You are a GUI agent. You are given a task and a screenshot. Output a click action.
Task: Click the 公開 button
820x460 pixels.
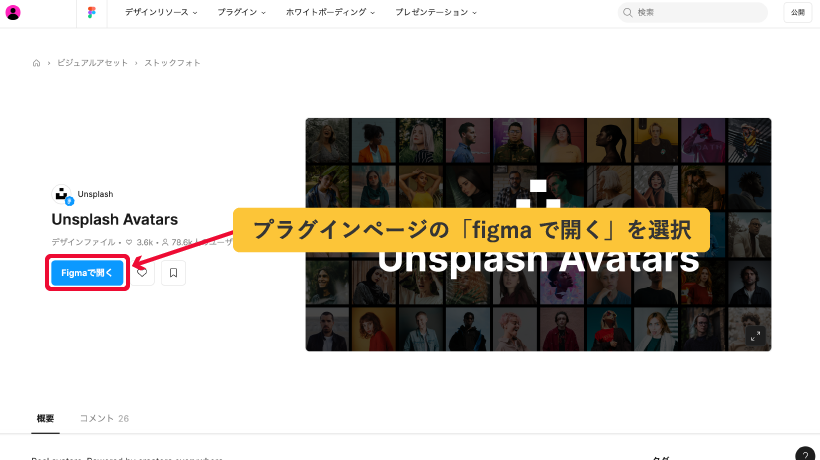[x=798, y=13]
